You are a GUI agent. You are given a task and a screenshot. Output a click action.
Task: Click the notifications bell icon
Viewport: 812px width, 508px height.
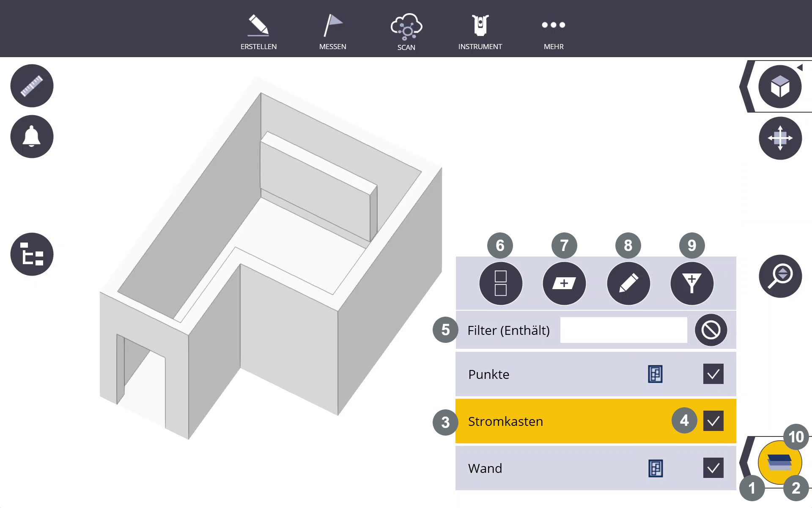point(32,137)
